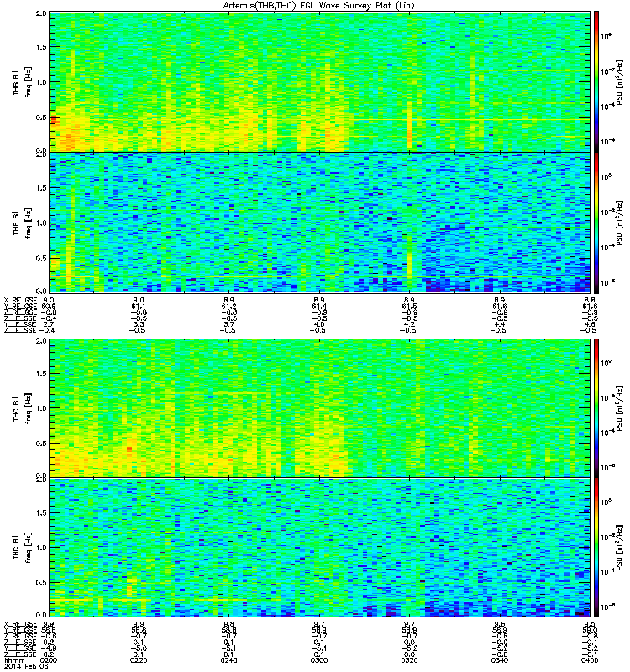Viewport: 630px width, 672px height.
Task: Click the '0240' time tick label
Action: [228, 660]
